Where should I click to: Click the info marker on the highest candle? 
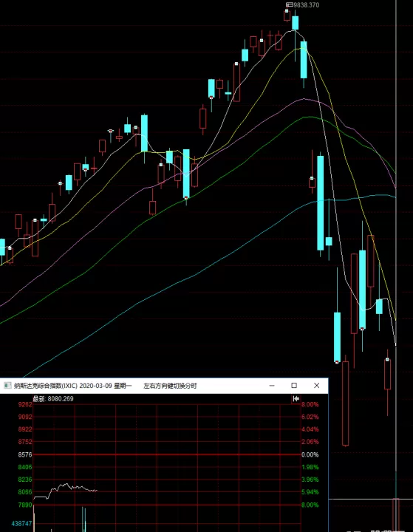287,11
